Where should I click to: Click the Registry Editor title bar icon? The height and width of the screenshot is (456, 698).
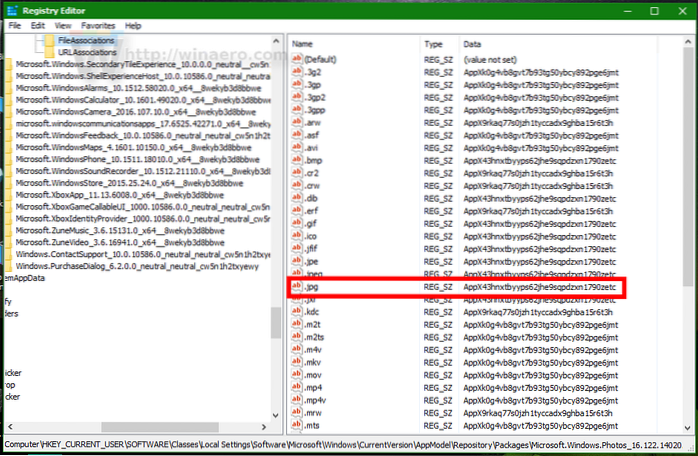[9, 8]
